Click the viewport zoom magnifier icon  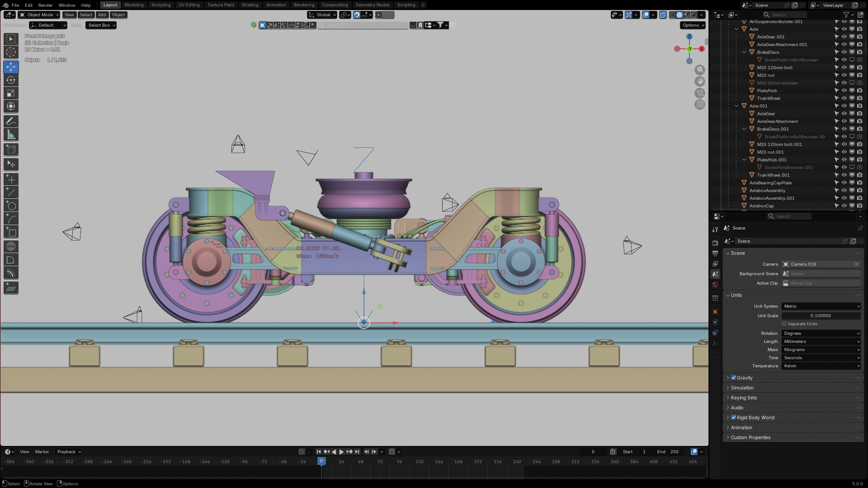coord(700,70)
